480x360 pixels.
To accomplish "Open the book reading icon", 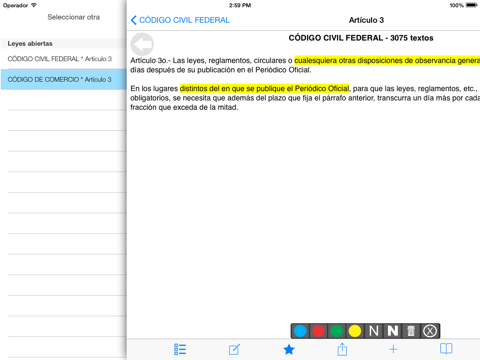I will (x=446, y=349).
